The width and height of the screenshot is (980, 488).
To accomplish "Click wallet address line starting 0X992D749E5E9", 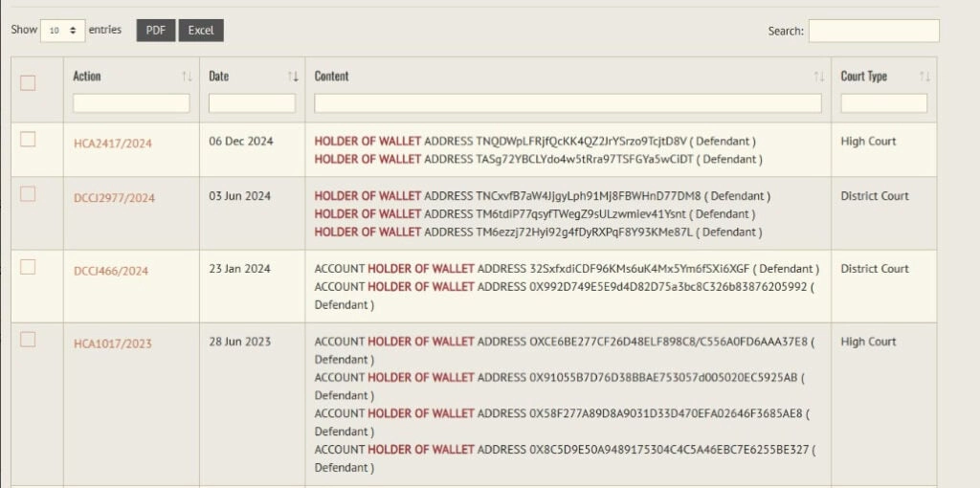I will [x=565, y=297].
